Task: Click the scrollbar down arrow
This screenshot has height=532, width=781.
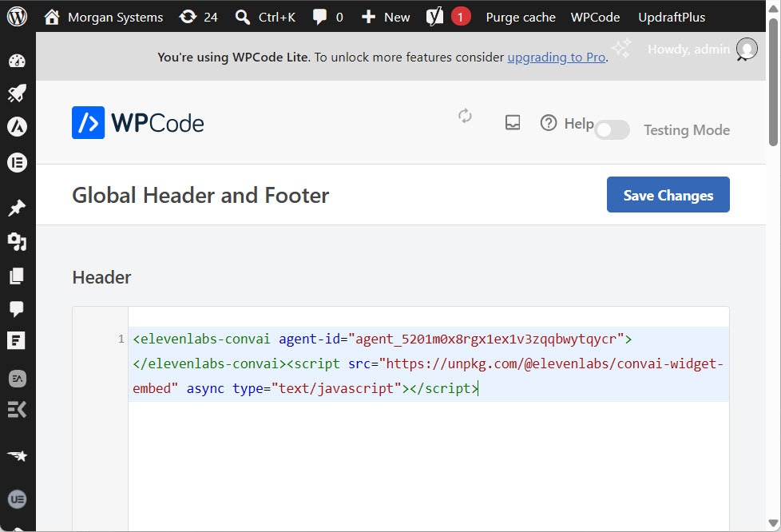Action: click(x=773, y=523)
